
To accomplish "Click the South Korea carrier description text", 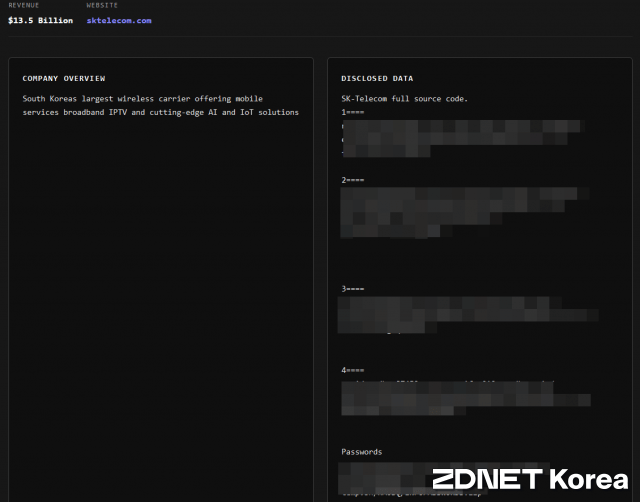I will (x=160, y=105).
